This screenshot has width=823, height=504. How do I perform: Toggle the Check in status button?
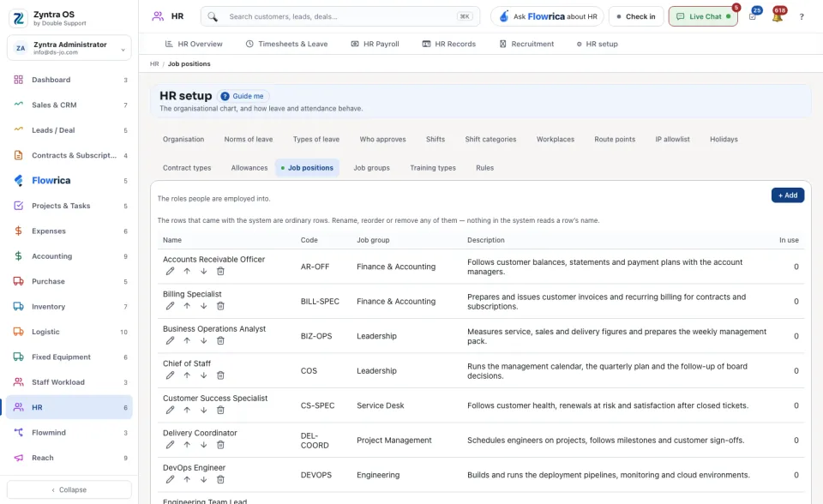pos(636,16)
